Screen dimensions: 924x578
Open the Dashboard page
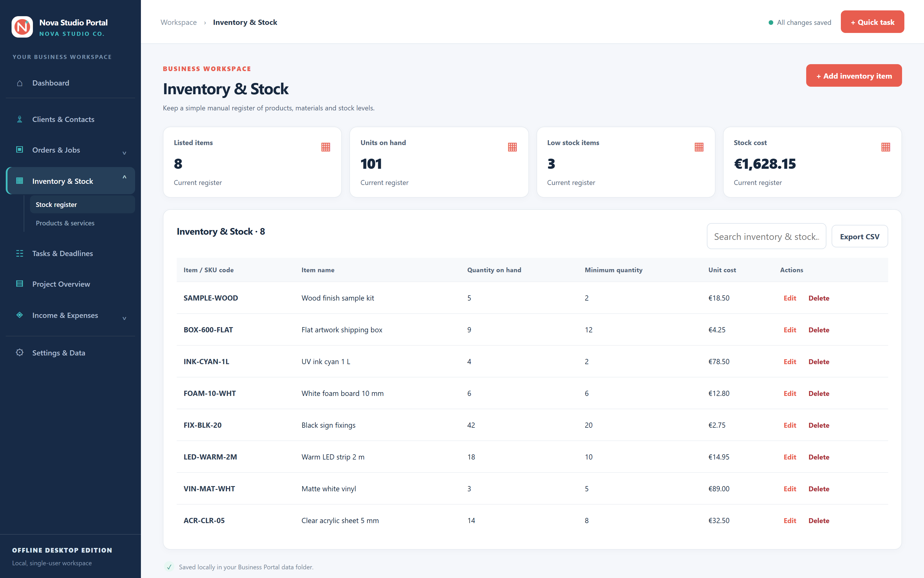(71, 83)
